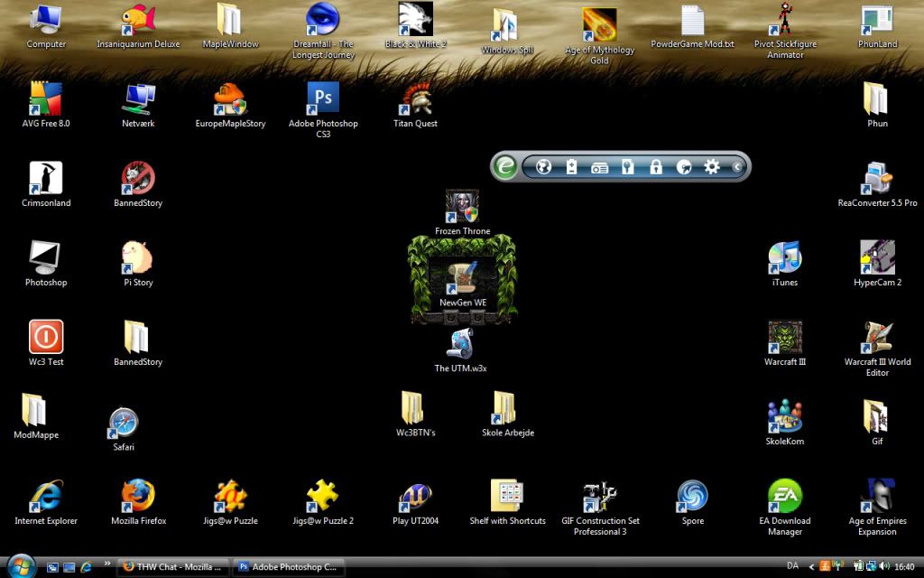Launch Black & White 2 shortcut
This screenshot has height=578, width=924.
[x=415, y=26]
